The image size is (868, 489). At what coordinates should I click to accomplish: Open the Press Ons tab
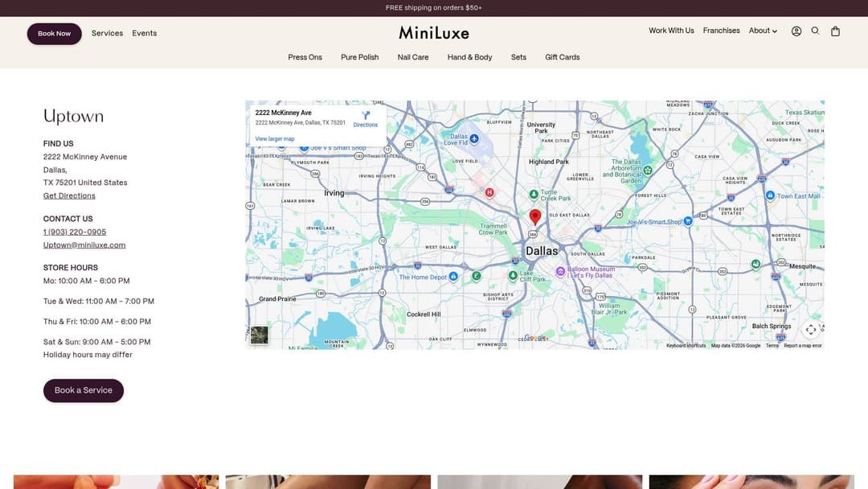point(305,57)
